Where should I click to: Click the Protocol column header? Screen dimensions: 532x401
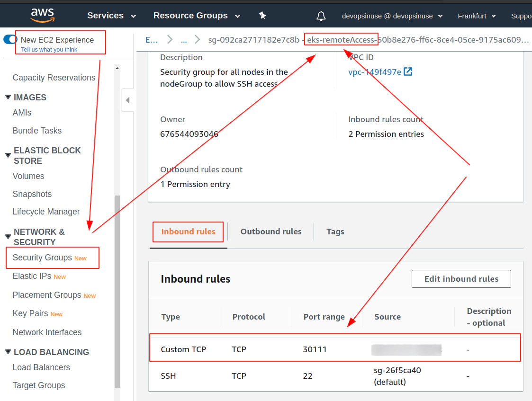(x=249, y=317)
